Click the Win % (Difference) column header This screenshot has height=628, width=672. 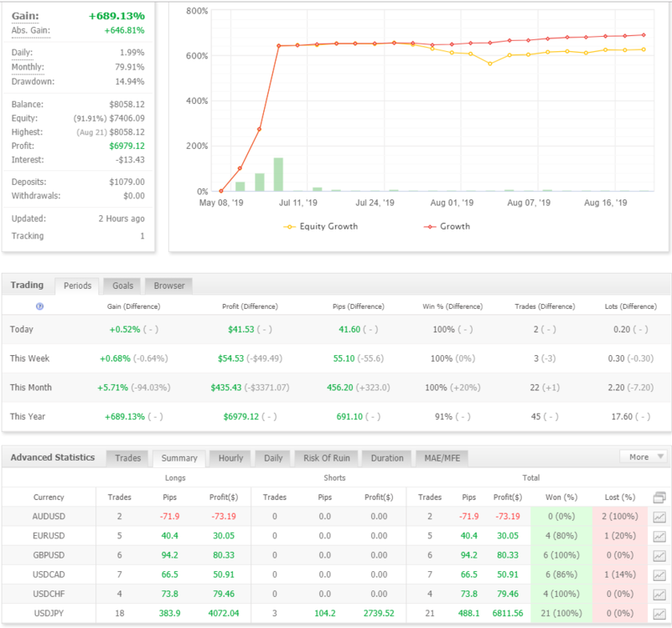click(452, 306)
